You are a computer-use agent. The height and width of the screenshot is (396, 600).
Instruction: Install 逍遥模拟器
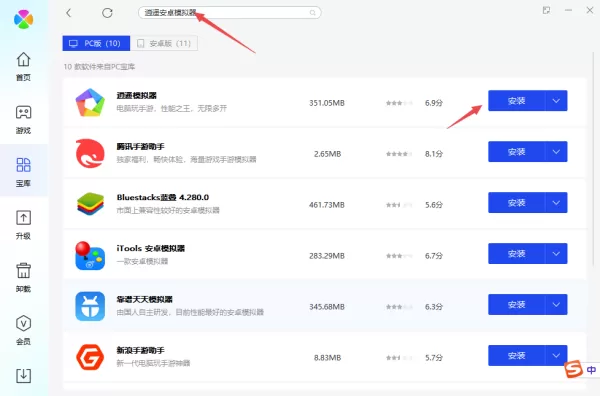516,101
